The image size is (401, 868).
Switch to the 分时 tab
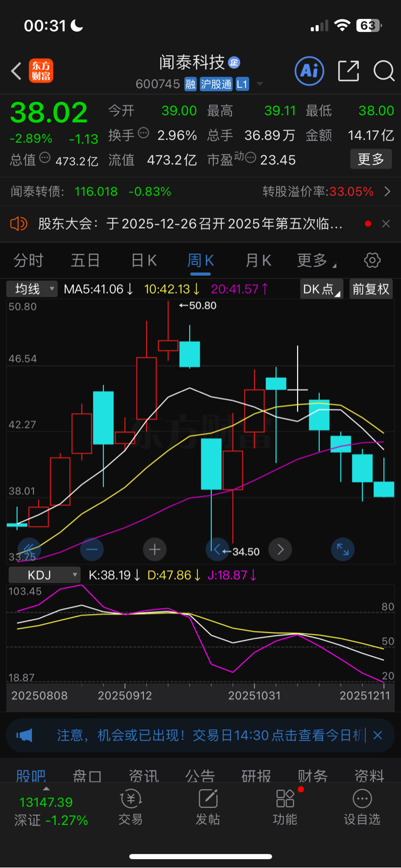click(28, 260)
